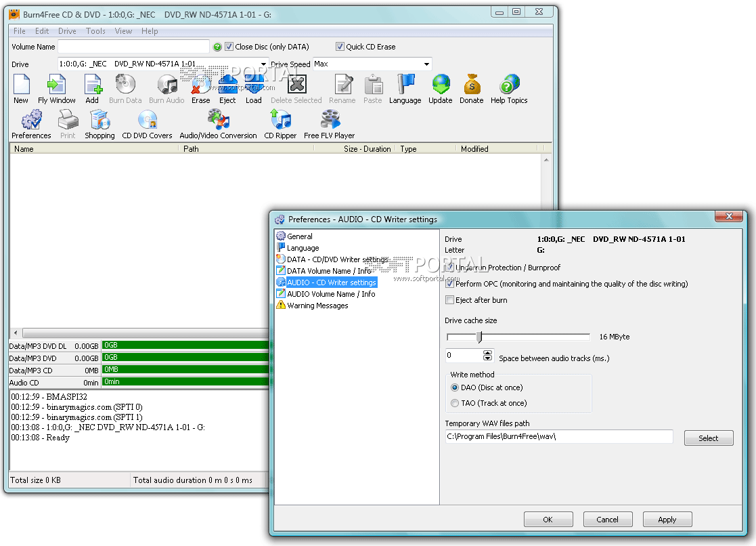Viewport: 756px width, 546px height.
Task: Toggle Perform OPC checkbox
Action: (450, 284)
